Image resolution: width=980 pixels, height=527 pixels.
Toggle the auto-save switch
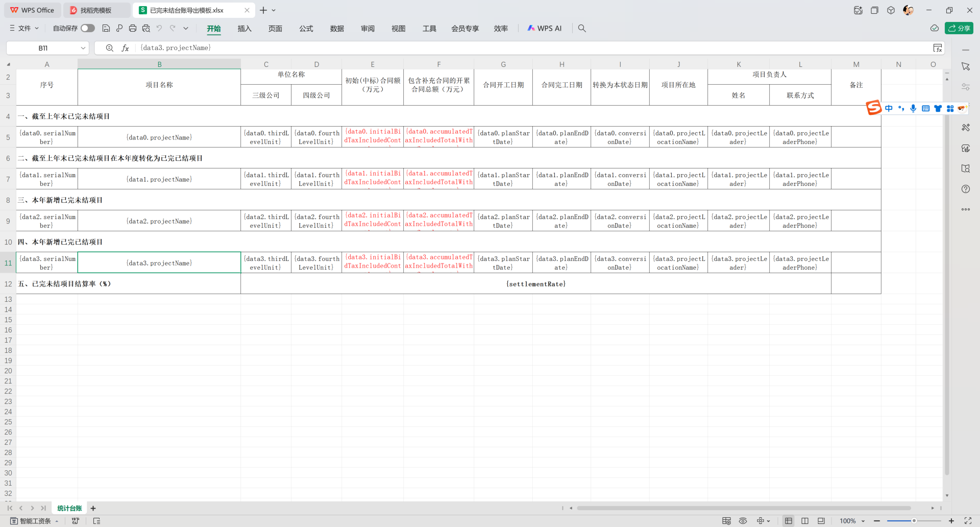[88, 29]
